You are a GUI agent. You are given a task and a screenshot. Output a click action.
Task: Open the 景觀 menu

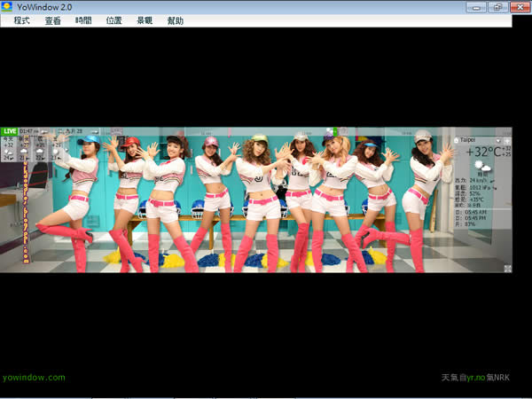click(145, 20)
